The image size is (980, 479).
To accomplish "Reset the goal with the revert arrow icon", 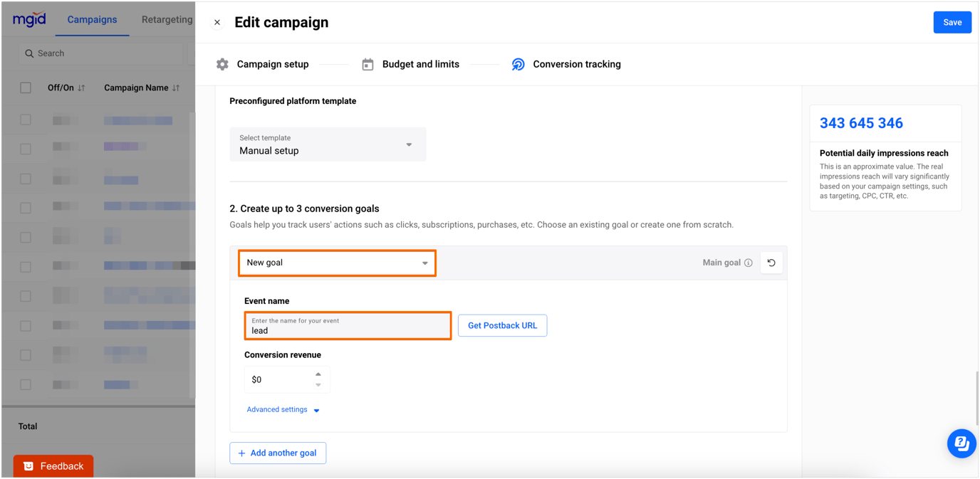I will click(x=771, y=263).
